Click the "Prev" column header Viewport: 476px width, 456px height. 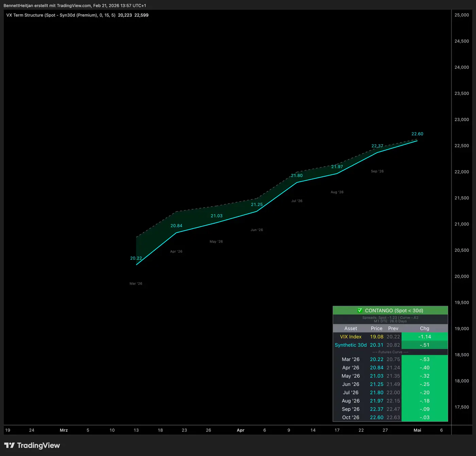tap(393, 328)
